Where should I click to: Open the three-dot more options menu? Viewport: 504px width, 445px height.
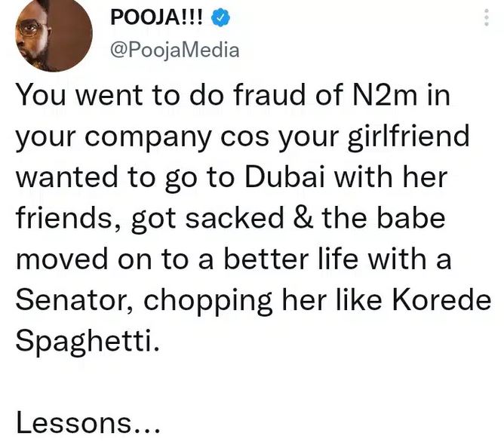(x=487, y=17)
